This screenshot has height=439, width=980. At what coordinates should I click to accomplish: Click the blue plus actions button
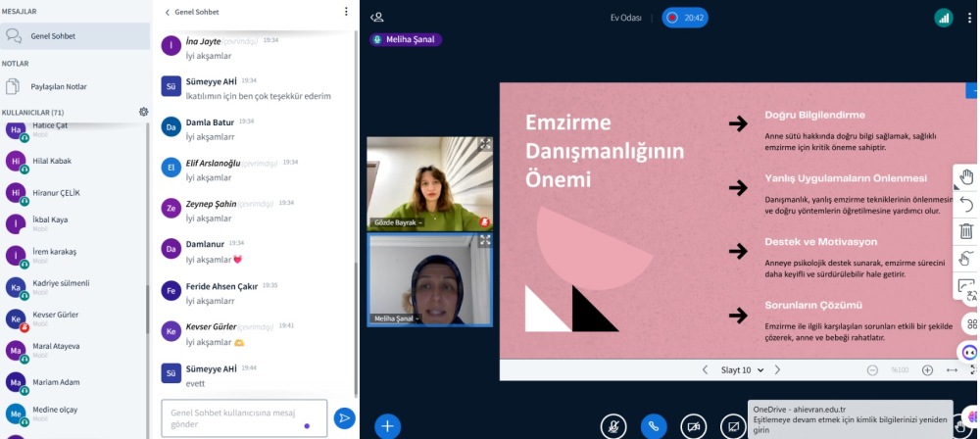tap(388, 425)
